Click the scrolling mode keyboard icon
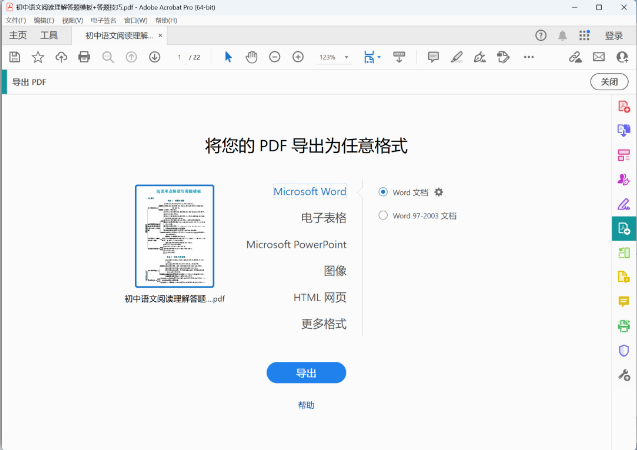Image resolution: width=637 pixels, height=450 pixels. (x=399, y=57)
